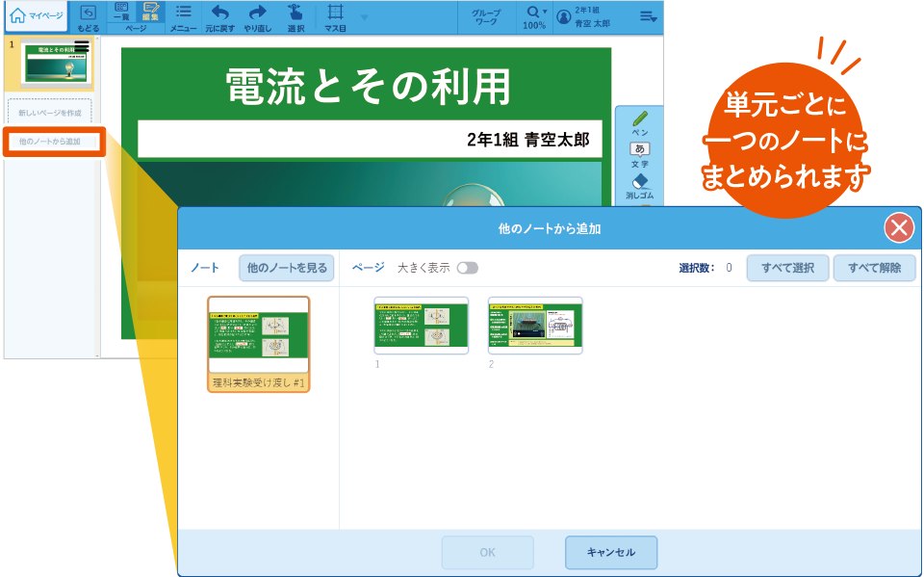Activate the 選択 selection tool

tap(295, 16)
